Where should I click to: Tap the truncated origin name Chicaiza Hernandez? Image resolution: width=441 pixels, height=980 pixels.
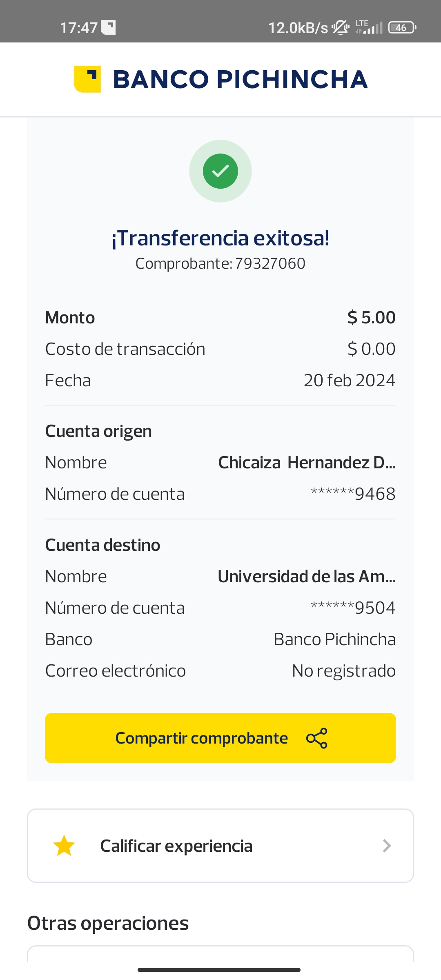[x=307, y=463]
